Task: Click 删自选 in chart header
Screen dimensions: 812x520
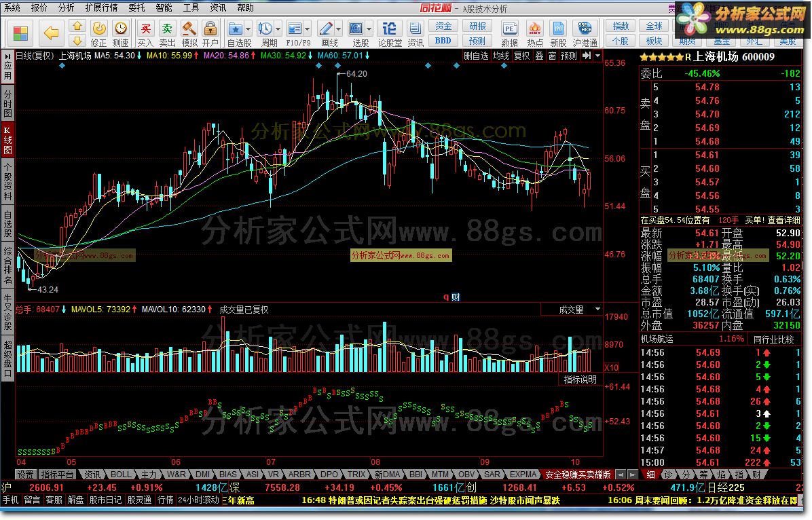Action: click(x=476, y=56)
